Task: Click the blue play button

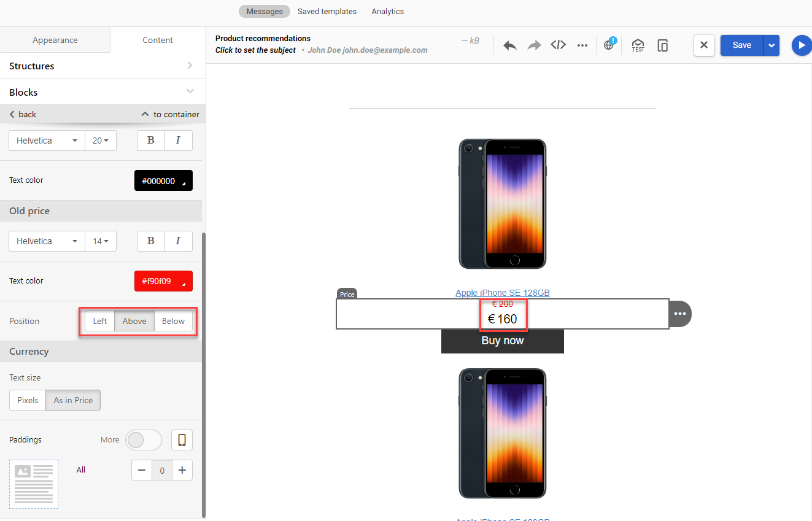Action: click(x=801, y=45)
